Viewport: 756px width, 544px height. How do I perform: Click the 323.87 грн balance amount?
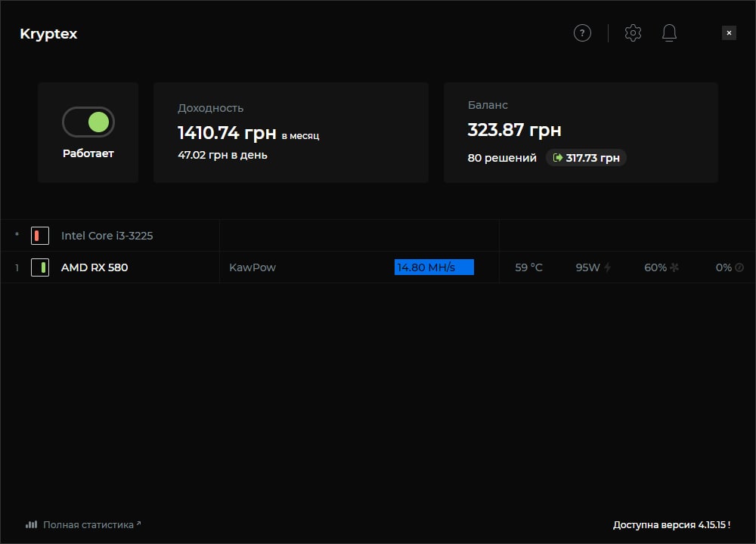(x=514, y=130)
